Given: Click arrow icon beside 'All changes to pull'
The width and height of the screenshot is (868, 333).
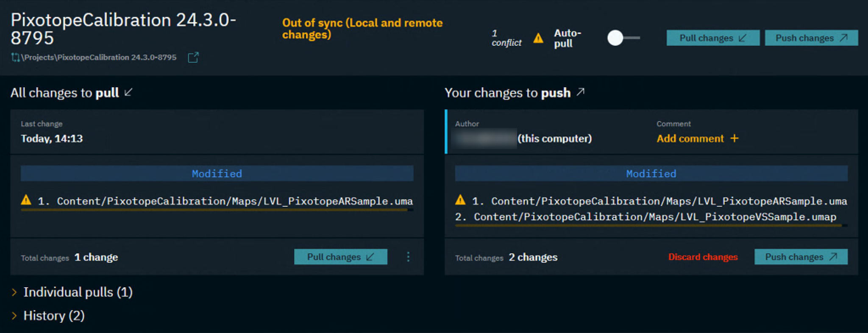Looking at the screenshot, I should (x=128, y=92).
